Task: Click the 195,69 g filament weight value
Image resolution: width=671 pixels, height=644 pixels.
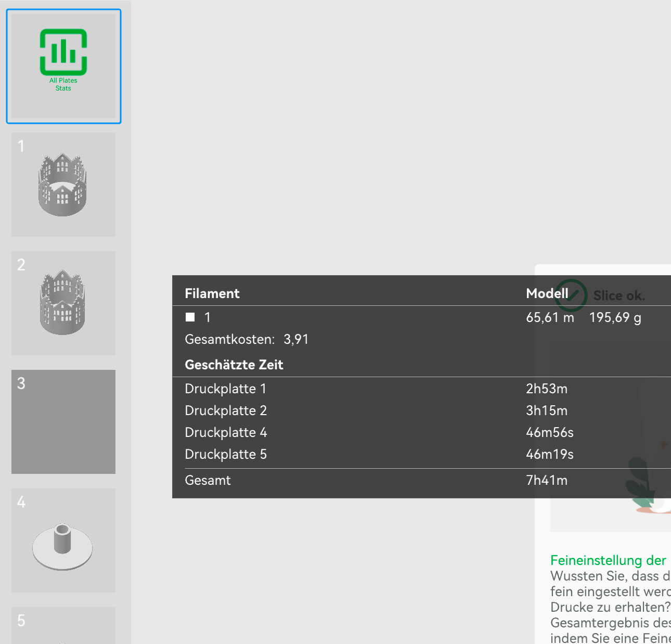Action: tap(615, 317)
